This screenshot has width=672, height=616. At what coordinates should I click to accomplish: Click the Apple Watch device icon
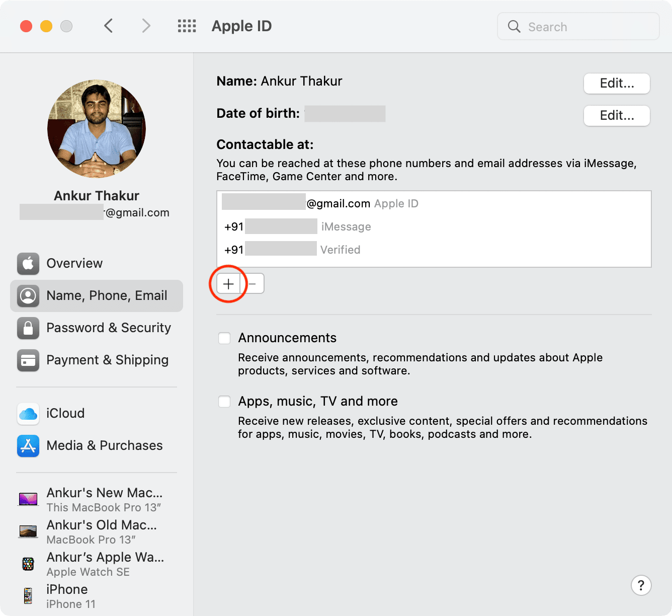(28, 564)
